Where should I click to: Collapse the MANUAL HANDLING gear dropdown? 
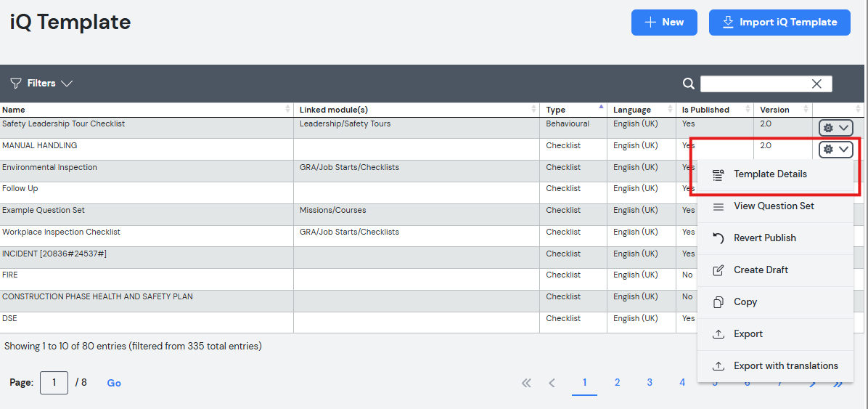click(x=836, y=149)
